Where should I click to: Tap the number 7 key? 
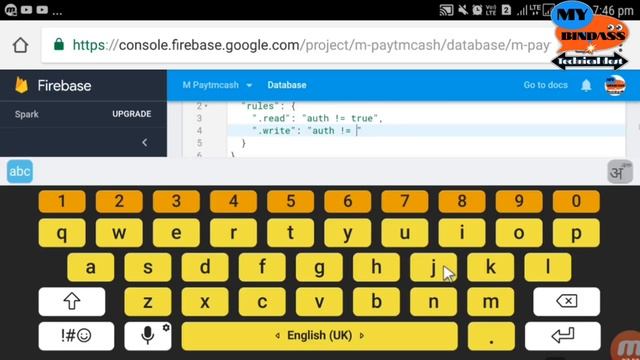click(405, 201)
